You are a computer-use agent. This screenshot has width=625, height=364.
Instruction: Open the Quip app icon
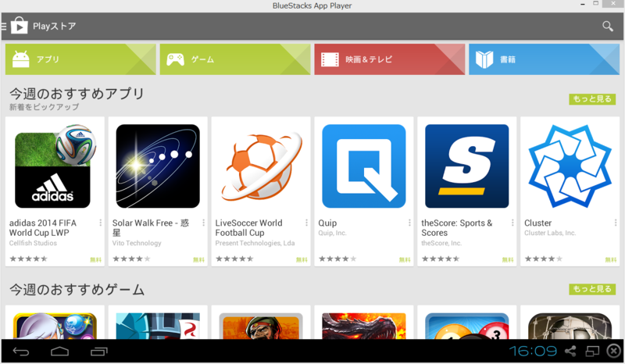[364, 166]
